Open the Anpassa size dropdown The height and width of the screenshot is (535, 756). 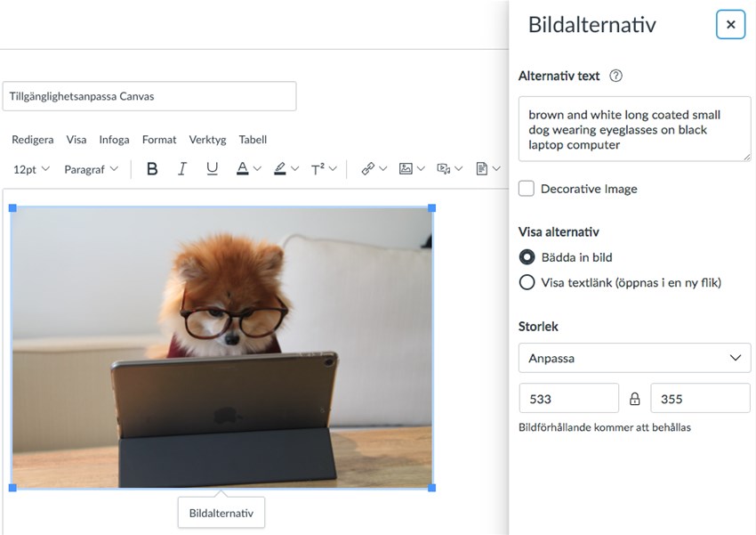634,358
